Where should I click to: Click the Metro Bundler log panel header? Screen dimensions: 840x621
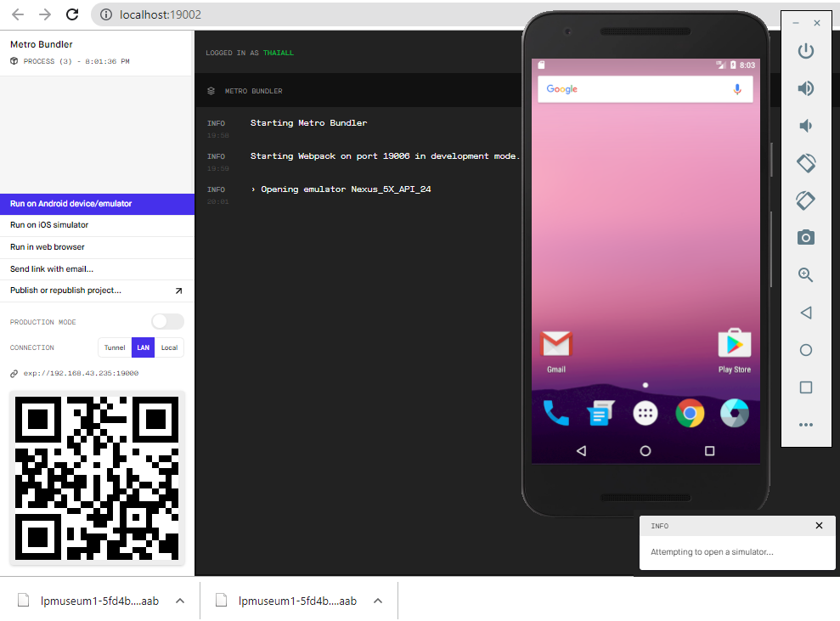[x=358, y=91]
